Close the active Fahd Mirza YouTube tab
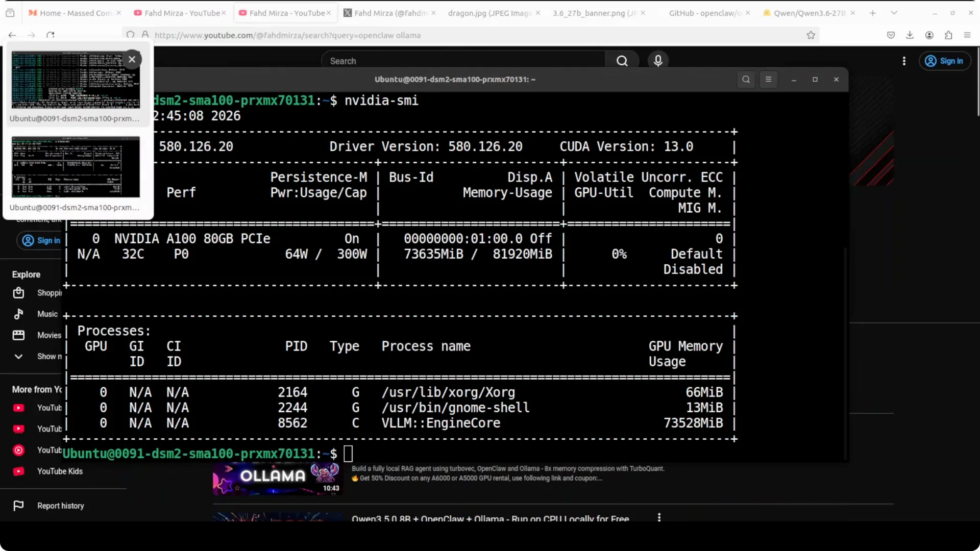This screenshot has width=980, height=551. tap(329, 13)
